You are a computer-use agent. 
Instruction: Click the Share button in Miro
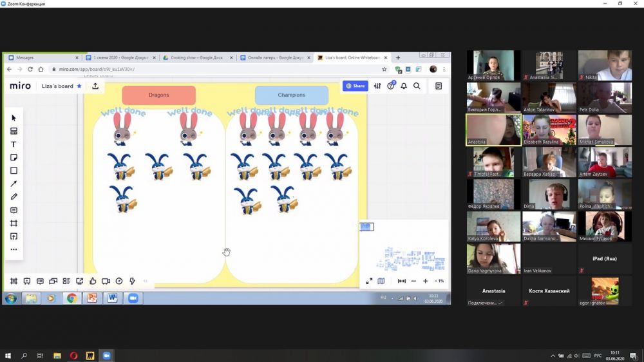[355, 86]
